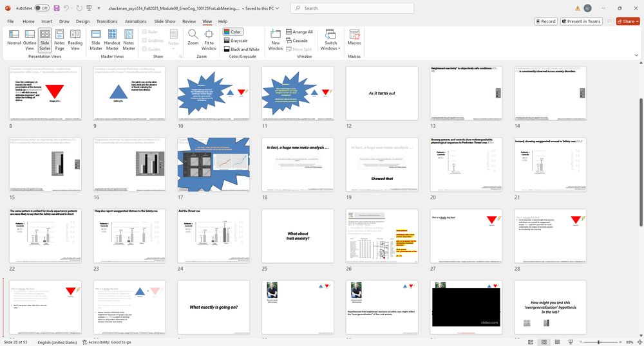Click the zoom in plus button
This screenshot has width=644, height=346.
621,342
